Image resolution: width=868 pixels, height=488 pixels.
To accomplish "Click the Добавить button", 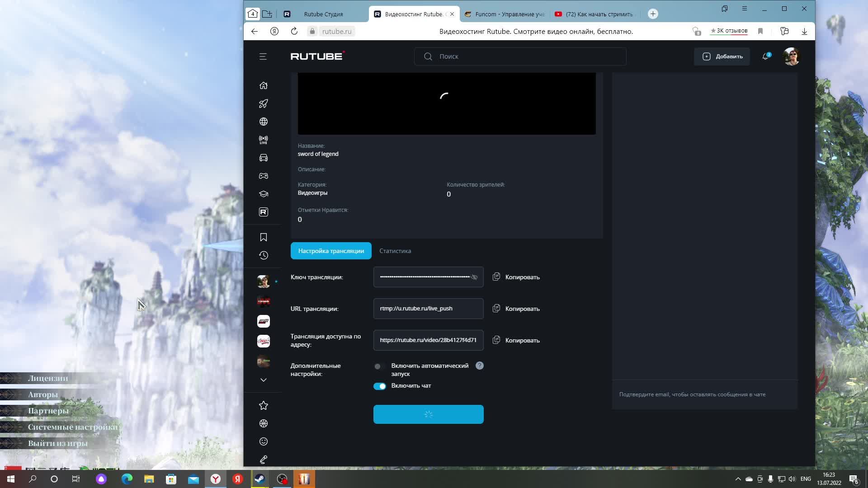I will tap(722, 56).
